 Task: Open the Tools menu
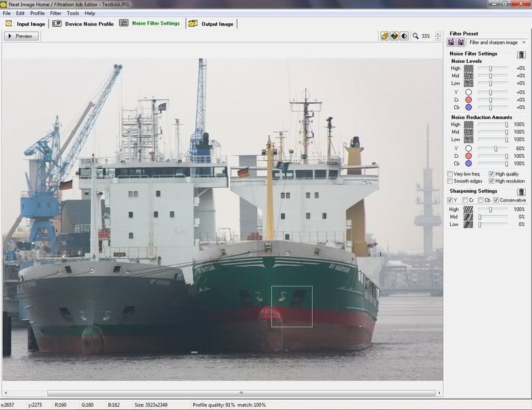coord(72,13)
